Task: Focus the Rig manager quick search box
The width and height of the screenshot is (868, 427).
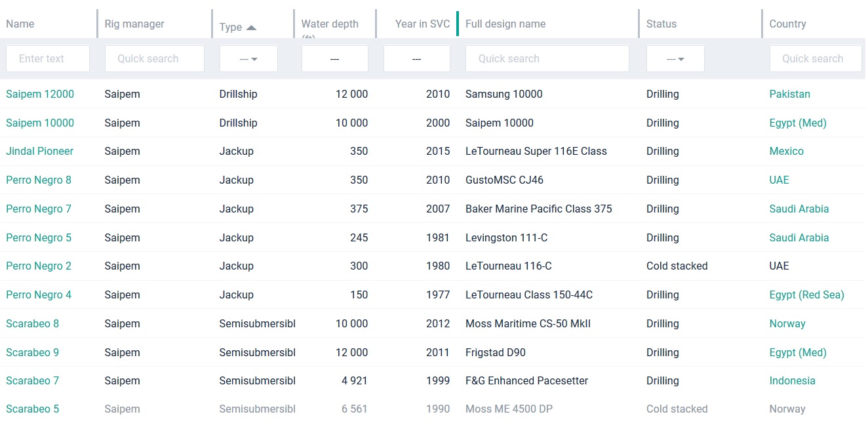Action: (154, 59)
